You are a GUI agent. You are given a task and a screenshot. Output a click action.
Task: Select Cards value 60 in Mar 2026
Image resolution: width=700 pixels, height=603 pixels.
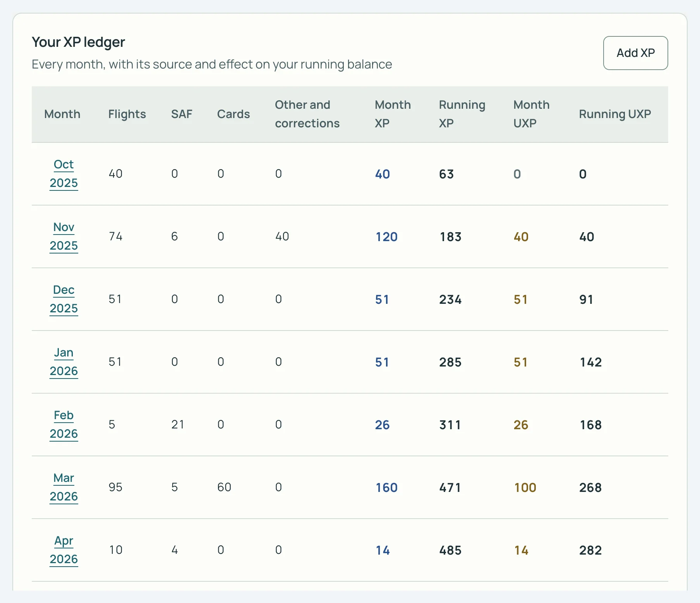pos(224,487)
